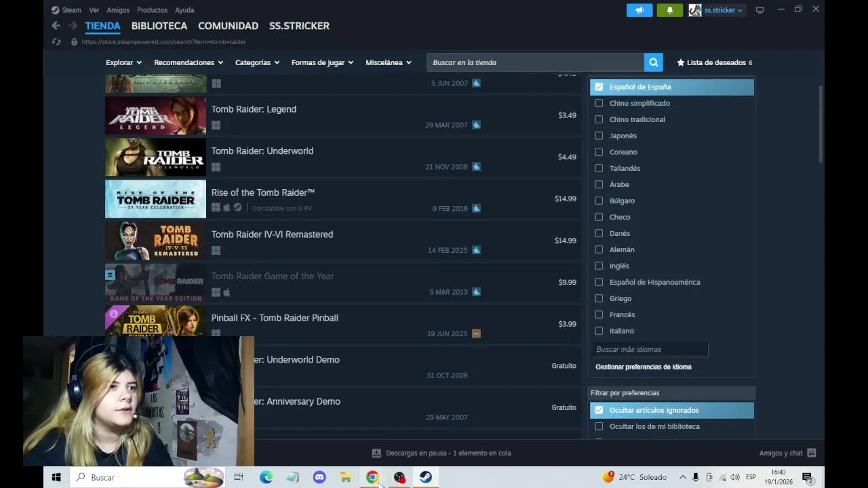Open Google Chrome from taskbar
Viewport: 868px width, 488px height.
pos(372,477)
